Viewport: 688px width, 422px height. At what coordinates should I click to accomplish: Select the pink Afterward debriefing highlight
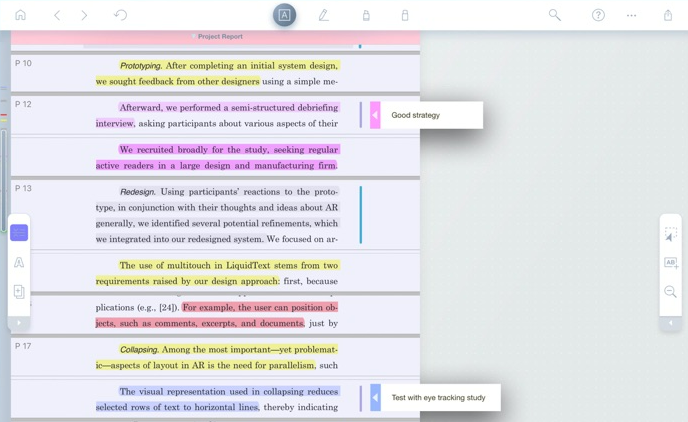[x=218, y=115]
